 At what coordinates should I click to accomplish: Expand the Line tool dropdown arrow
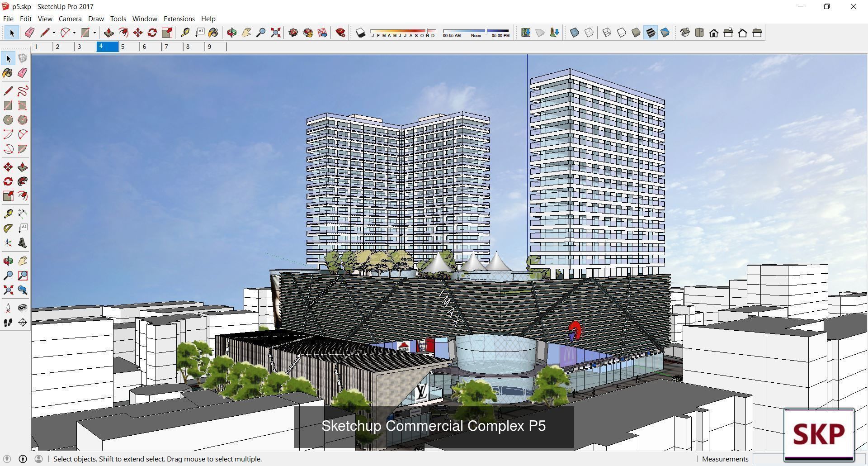click(54, 33)
